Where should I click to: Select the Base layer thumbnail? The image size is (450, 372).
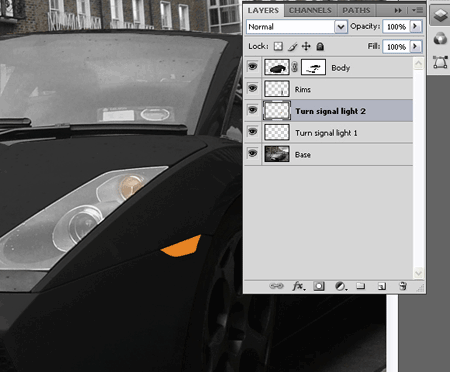[277, 154]
